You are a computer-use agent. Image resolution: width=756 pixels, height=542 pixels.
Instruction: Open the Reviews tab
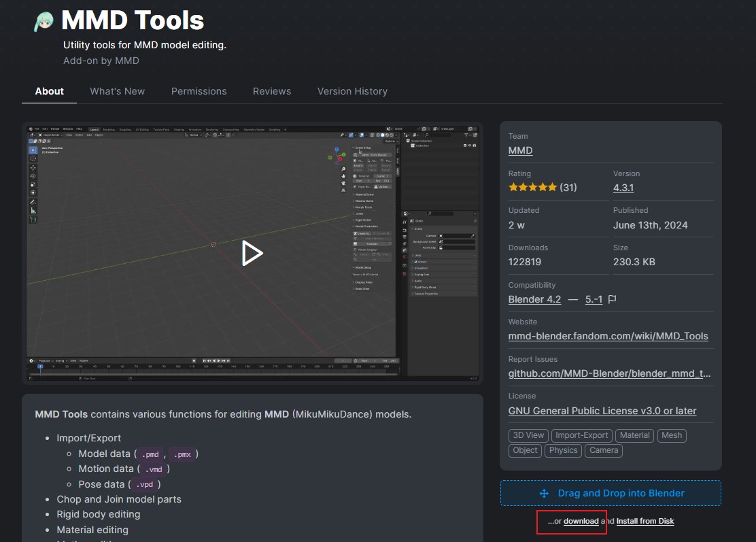click(272, 91)
